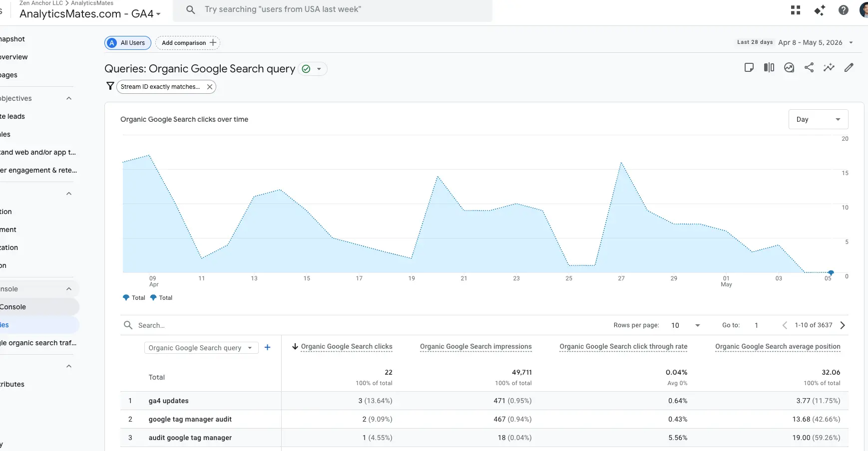The height and width of the screenshot is (451, 868).
Task: Go to previous page of table rows
Action: point(785,325)
